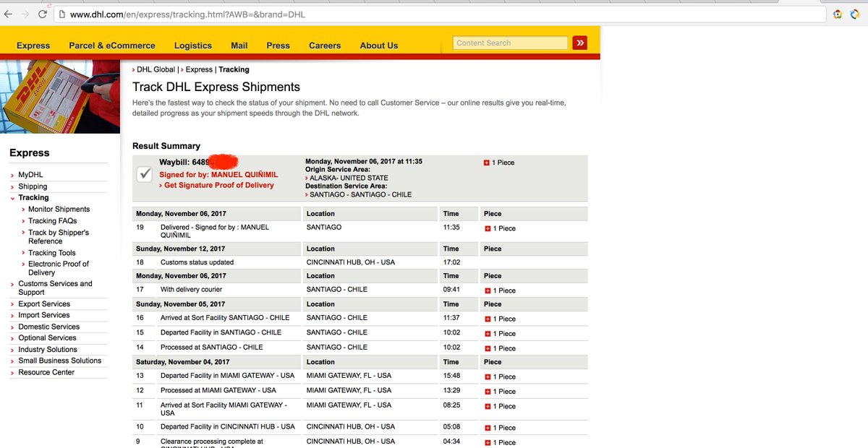Open MyDHL in the sidebar

[x=31, y=175]
